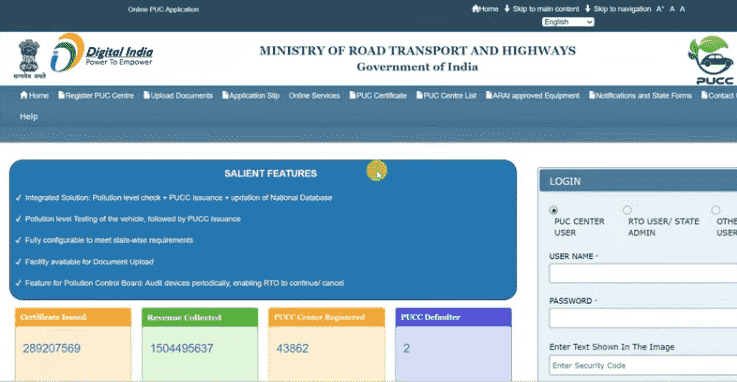Open the PUC Centre List menu item
The image size is (737, 382).
click(x=447, y=95)
